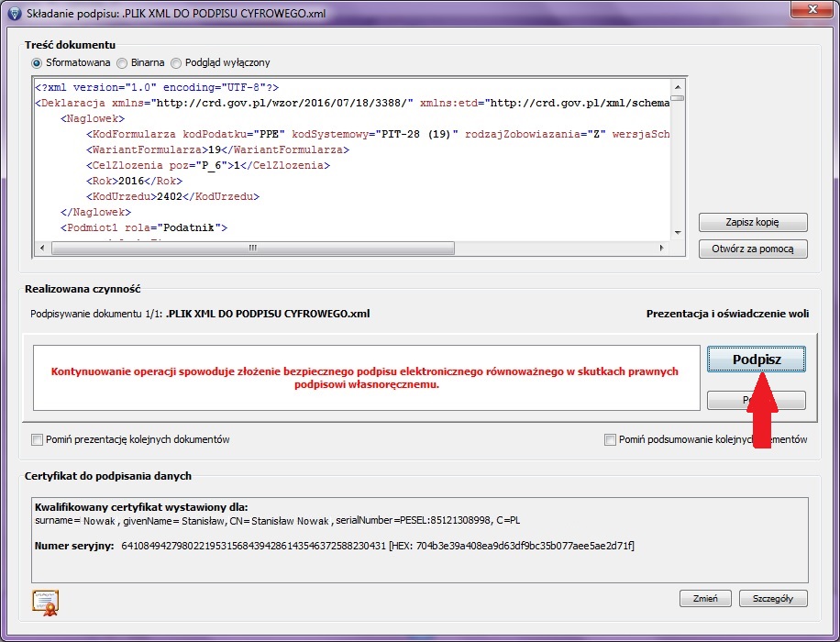Click the KodFormularza line in XML
Image resolution: width=840 pixels, height=642 pixels.
pyautogui.click(x=378, y=134)
